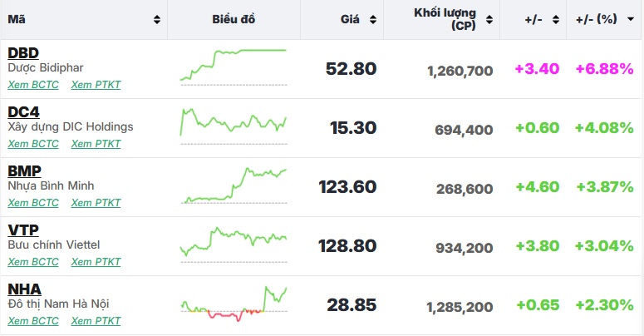Click the VTP price 128.80 cell
The width and height of the screenshot is (644, 336).
click(x=347, y=246)
